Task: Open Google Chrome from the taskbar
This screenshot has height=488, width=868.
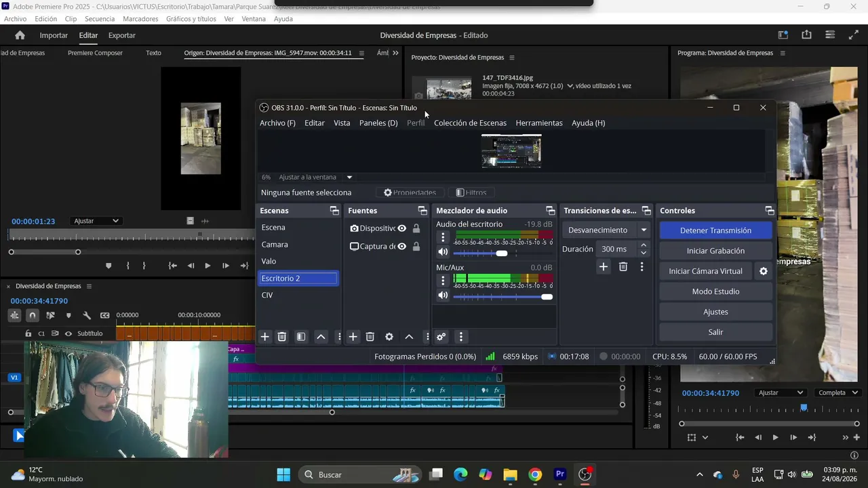Action: (x=535, y=474)
